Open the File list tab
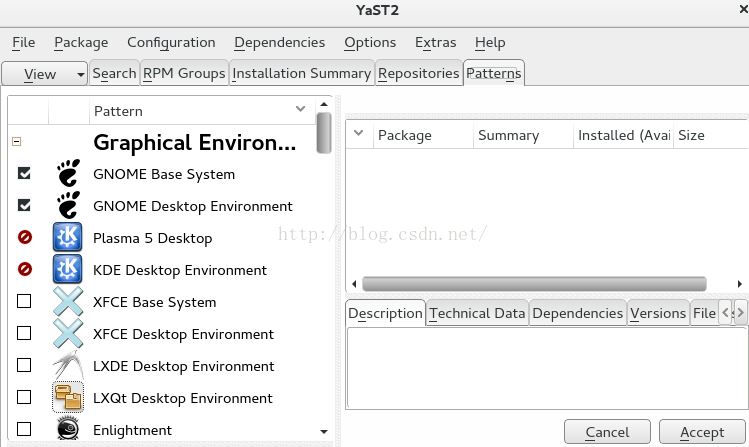This screenshot has height=447, width=749. [705, 313]
